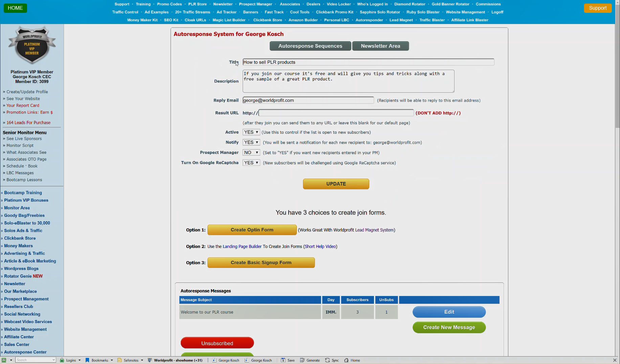This screenshot has width=620, height=364.
Task: Open the Notify YES dropdown
Action: coord(251,142)
